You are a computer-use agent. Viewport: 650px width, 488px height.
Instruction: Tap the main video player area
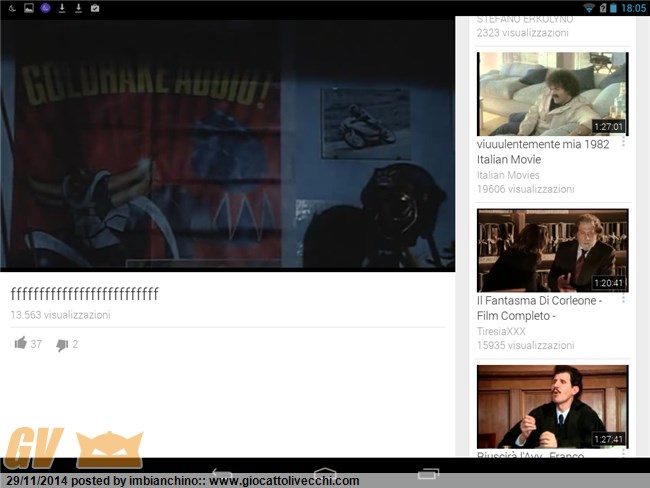point(228,145)
